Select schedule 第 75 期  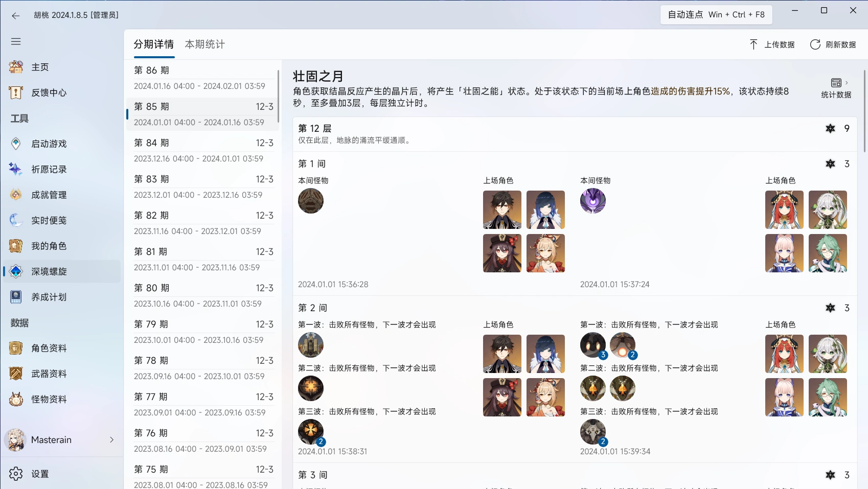[x=202, y=475]
